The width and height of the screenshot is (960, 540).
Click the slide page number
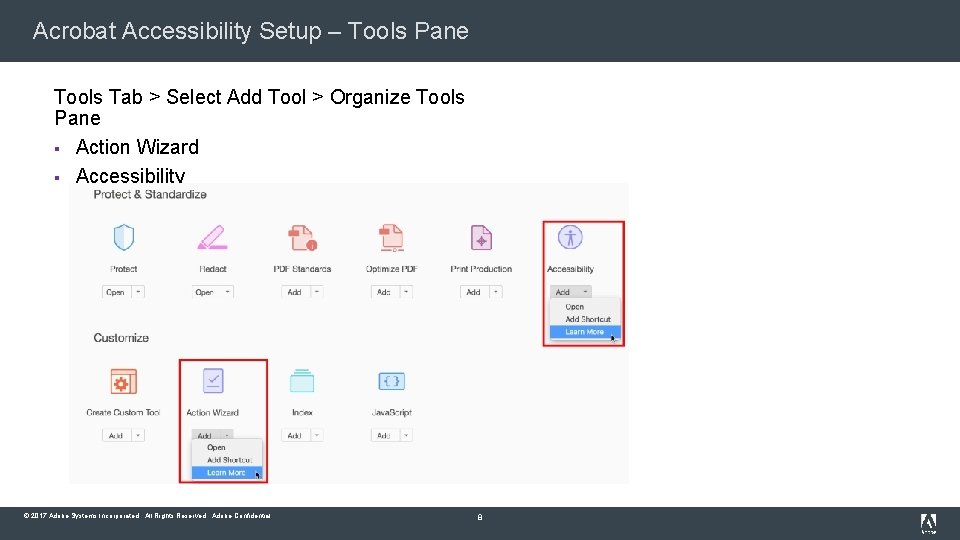(480, 517)
